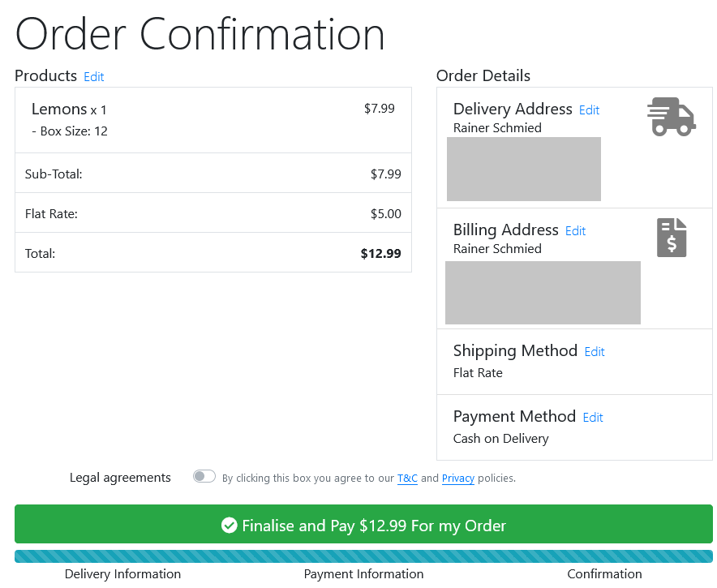717x588 pixels.
Task: Edit the Shipping Method
Action: 595,352
